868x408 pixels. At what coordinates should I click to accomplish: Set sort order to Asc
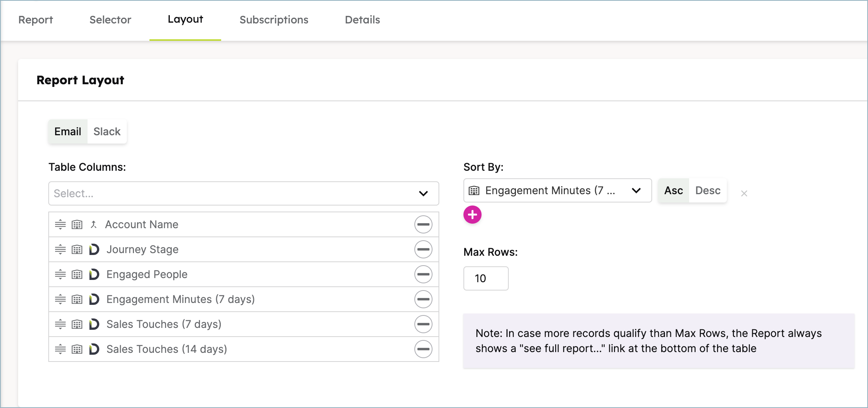point(674,190)
